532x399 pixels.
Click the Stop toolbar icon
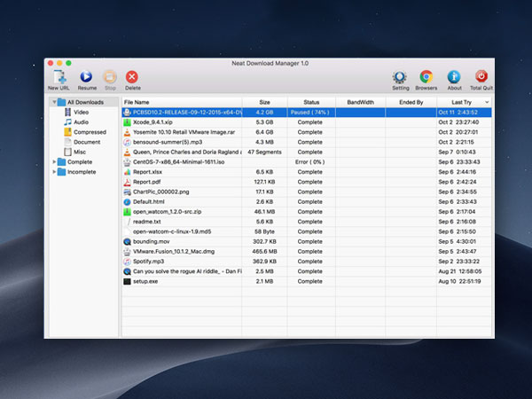click(110, 76)
